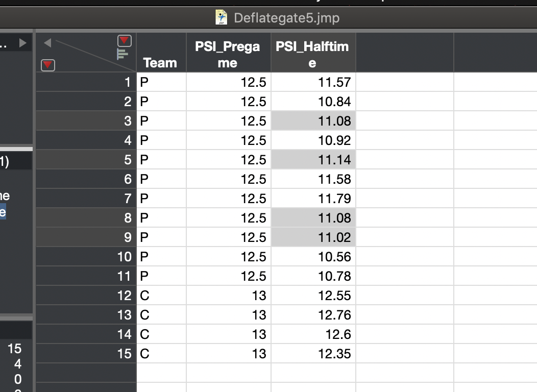Collapse the table using the left-pointing triangle
This screenshot has height=392, width=537.
click(47, 43)
